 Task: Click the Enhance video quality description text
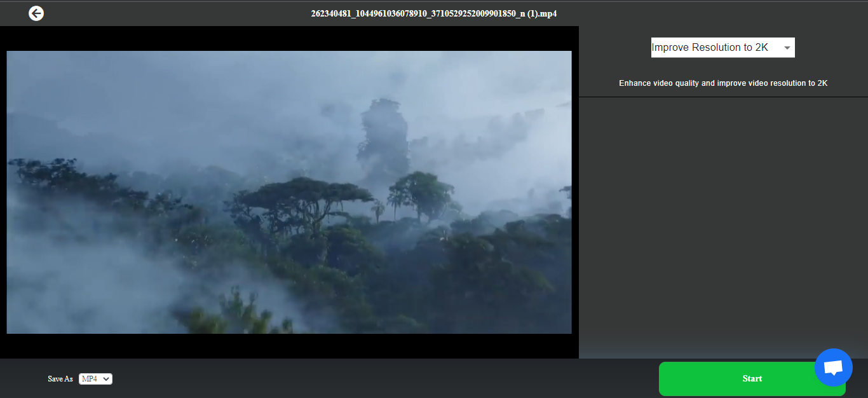723,83
